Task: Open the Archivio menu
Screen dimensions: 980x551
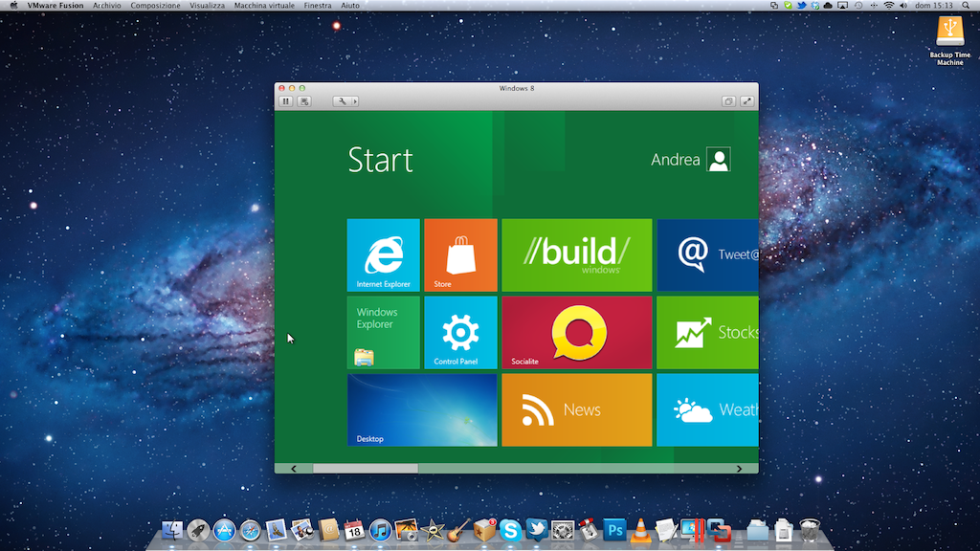Action: [x=107, y=6]
